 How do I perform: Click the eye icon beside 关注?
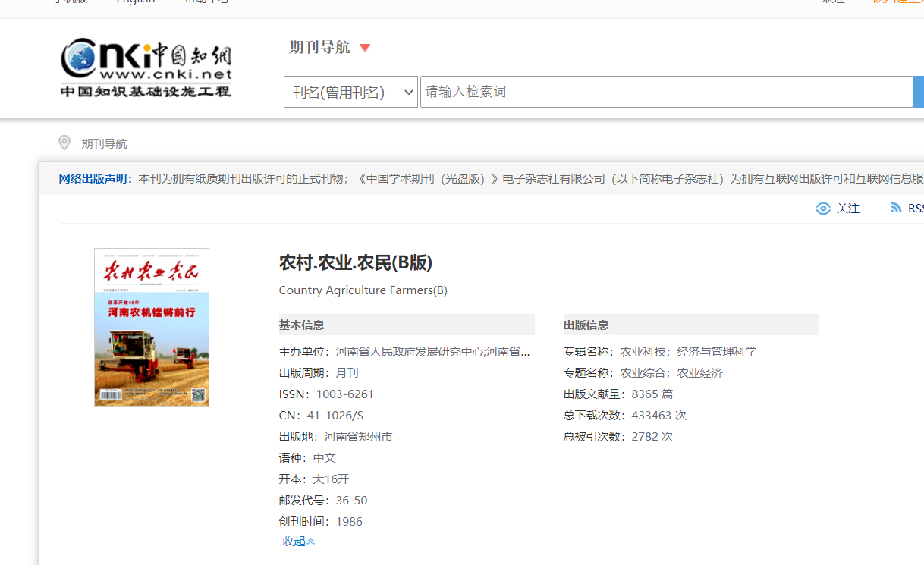[x=823, y=209]
